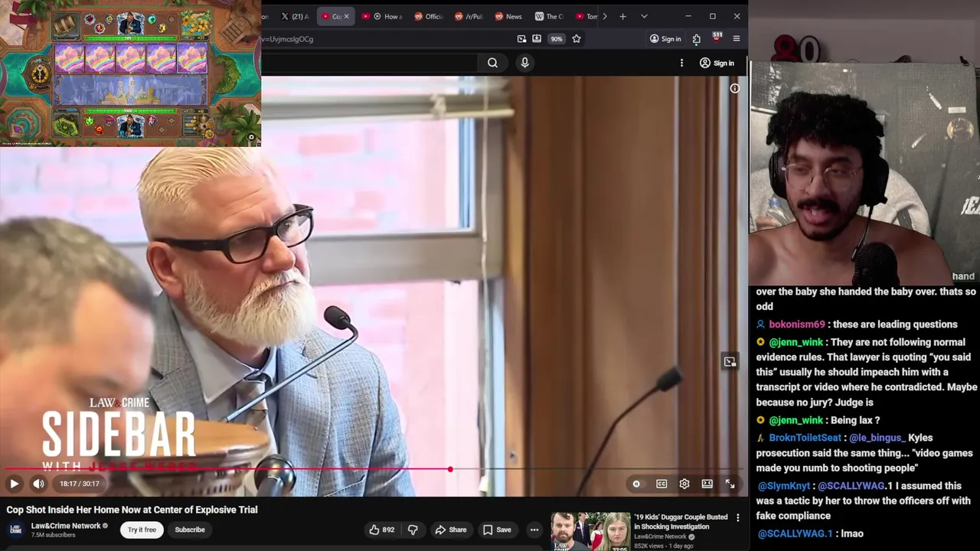Click the address bar URL text
Image resolution: width=980 pixels, height=551 pixels.
[x=288, y=39]
